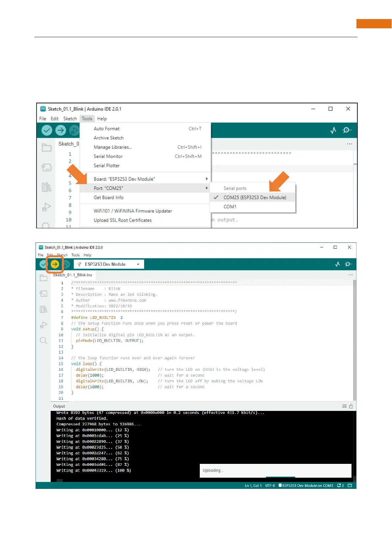This screenshot has height=554, width=392.
Task: Start debugging from the IDE 2.0.0 toolbar
Action: (66, 264)
